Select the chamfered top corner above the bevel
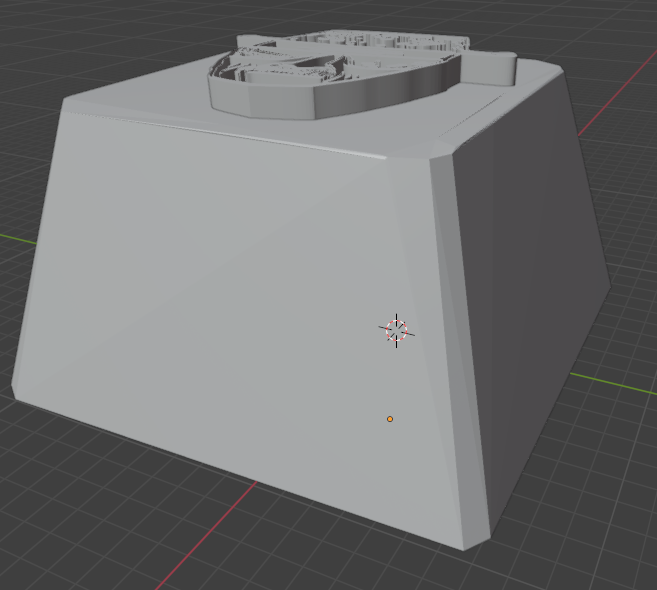The image size is (657, 590). 442,151
